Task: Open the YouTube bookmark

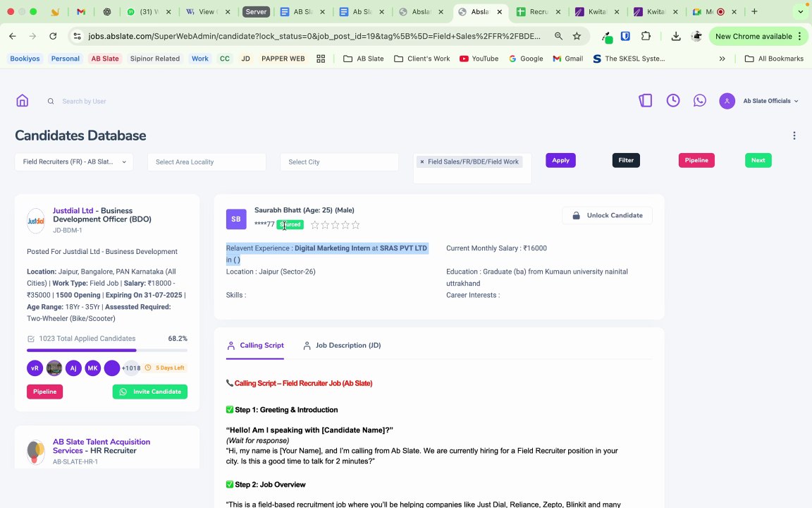Action: (x=479, y=59)
